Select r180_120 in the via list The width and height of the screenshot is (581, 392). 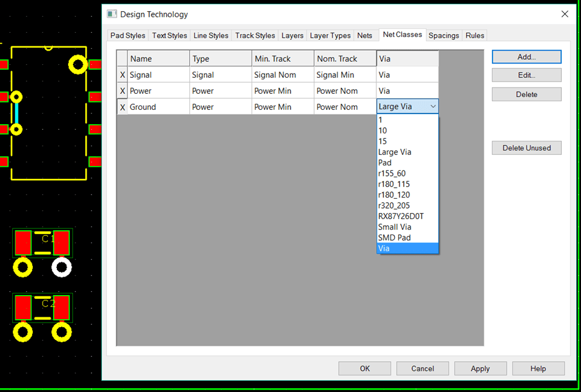[x=407, y=195]
